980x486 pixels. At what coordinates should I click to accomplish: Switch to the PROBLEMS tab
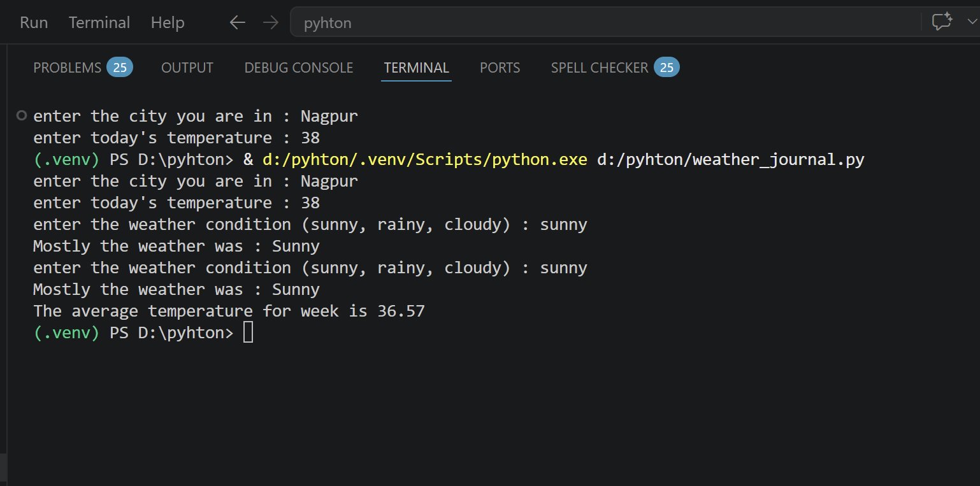(67, 68)
